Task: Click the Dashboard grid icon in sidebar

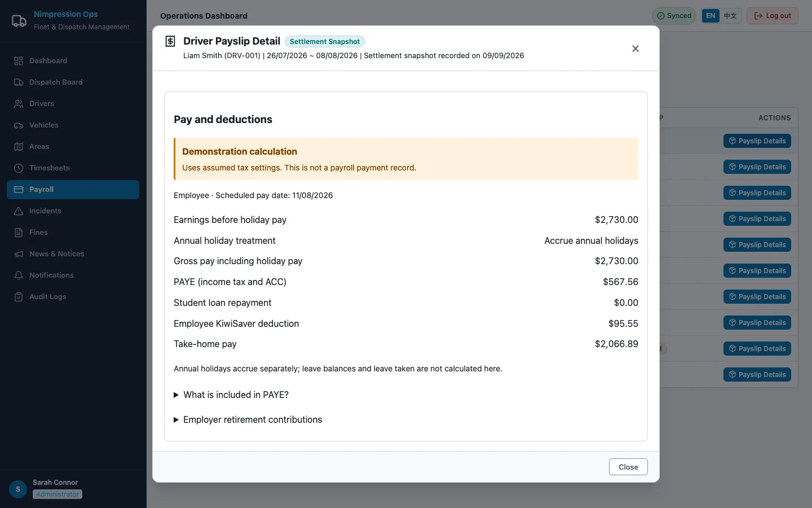Action: coord(19,61)
